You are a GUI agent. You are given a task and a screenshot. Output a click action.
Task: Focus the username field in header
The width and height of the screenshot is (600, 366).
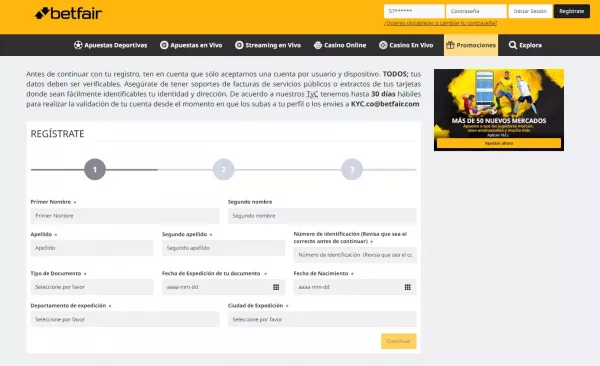coord(414,11)
